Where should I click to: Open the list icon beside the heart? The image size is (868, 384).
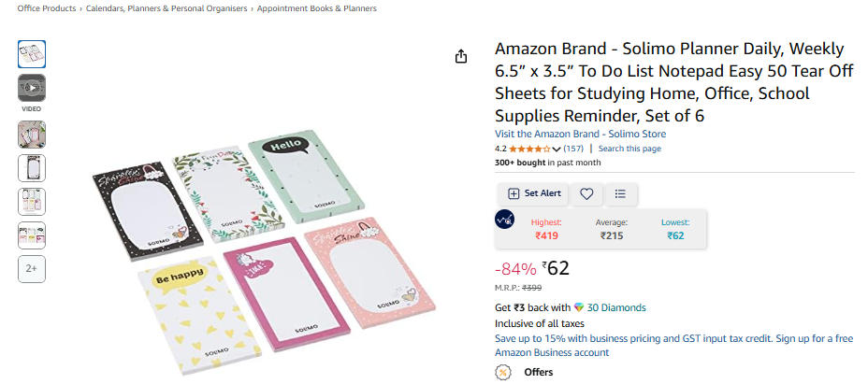(x=620, y=193)
